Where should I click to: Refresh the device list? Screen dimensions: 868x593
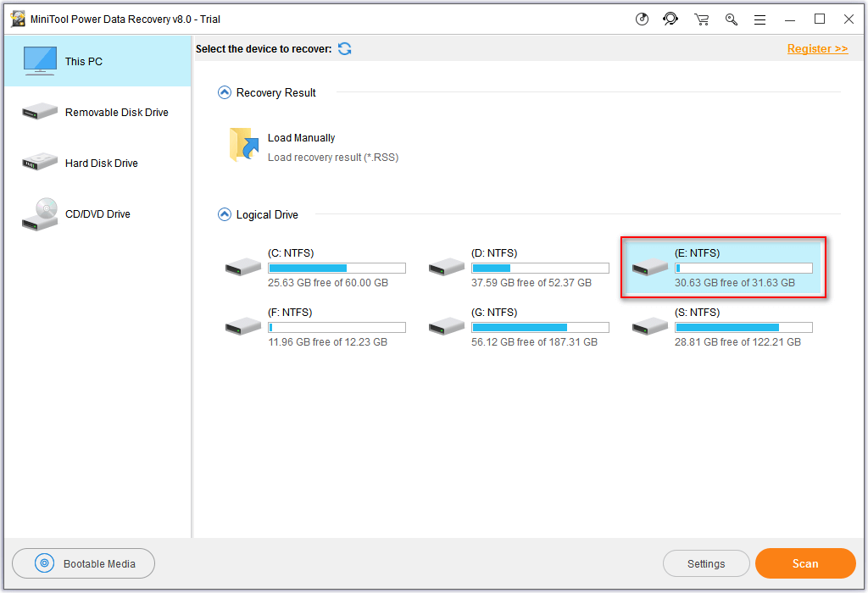(x=344, y=48)
